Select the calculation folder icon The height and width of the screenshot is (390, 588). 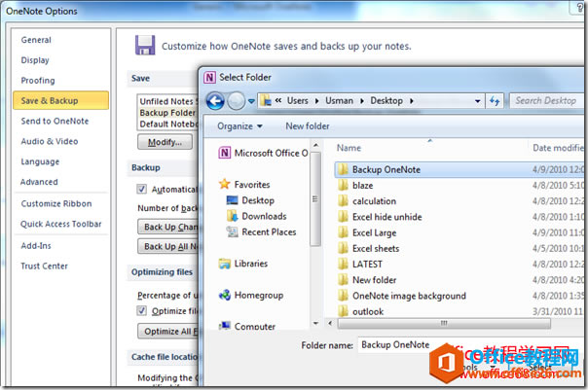[343, 201]
